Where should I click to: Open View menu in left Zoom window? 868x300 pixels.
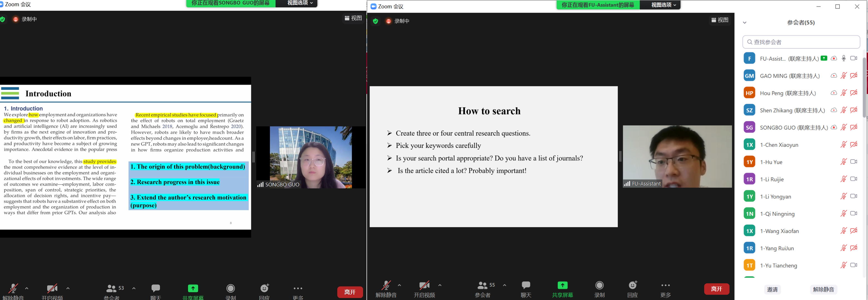click(x=353, y=18)
